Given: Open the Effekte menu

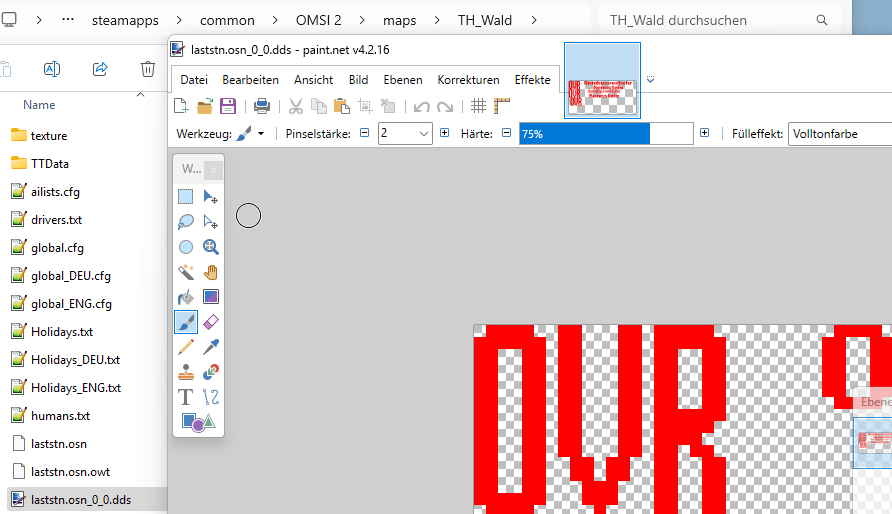Looking at the screenshot, I should pyautogui.click(x=532, y=80).
